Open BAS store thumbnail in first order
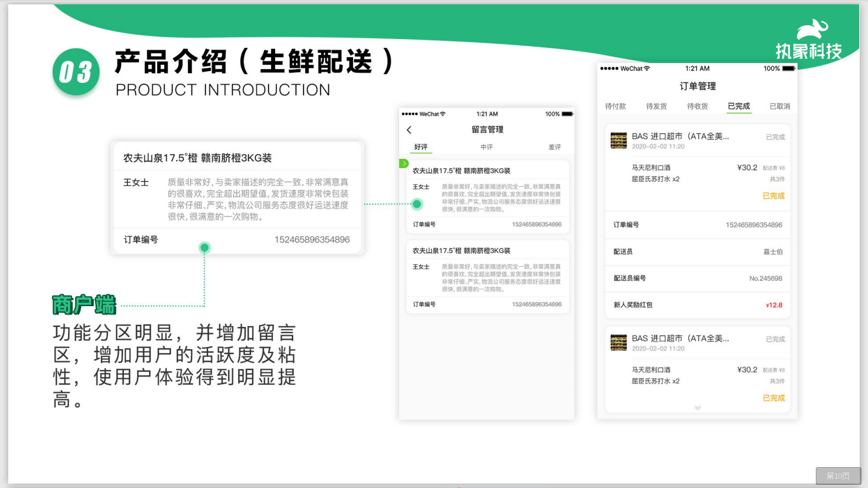 (x=619, y=141)
